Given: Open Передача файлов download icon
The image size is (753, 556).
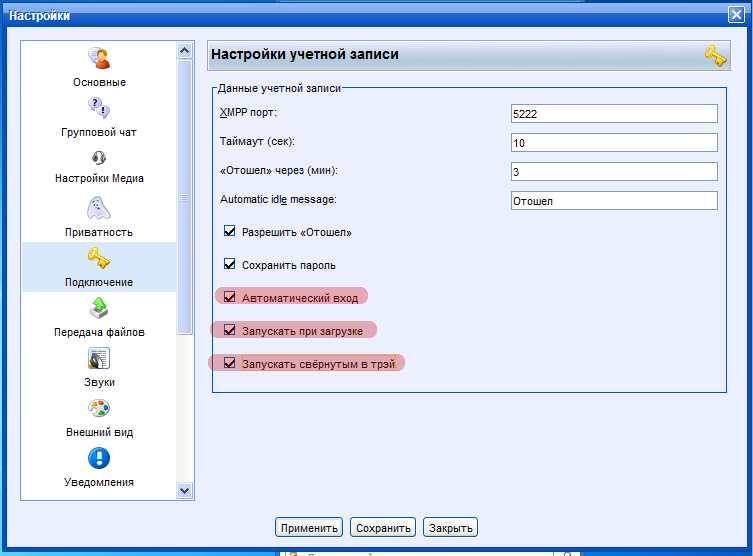Looking at the screenshot, I should pos(99,308).
